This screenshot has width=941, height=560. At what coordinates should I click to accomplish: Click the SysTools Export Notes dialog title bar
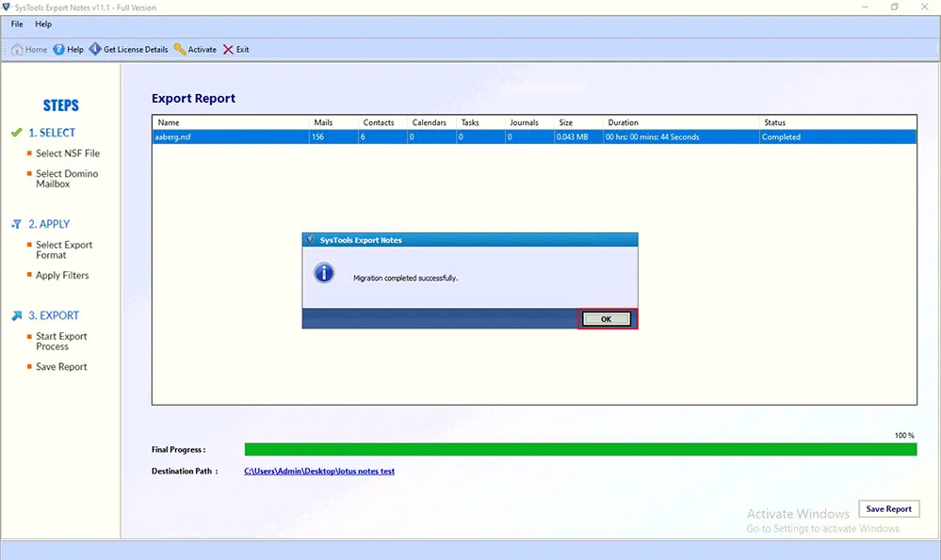[470, 240]
